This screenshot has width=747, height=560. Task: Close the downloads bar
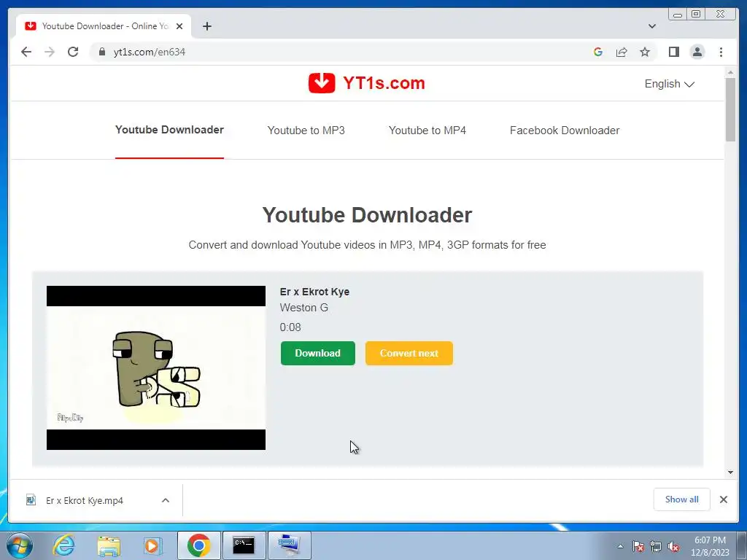tap(724, 499)
